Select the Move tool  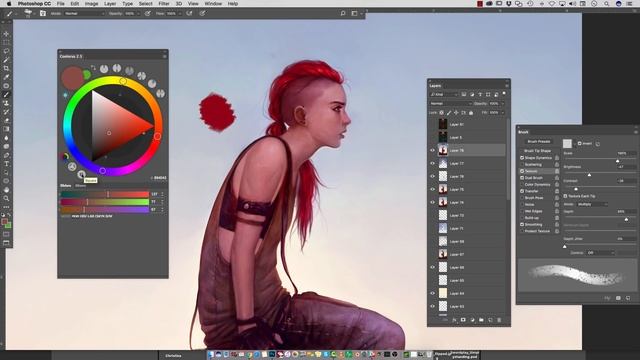click(x=6, y=34)
